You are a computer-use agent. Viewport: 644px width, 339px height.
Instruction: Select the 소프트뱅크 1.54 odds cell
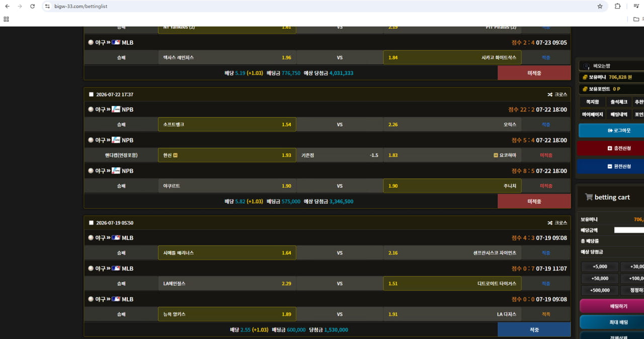tap(227, 124)
